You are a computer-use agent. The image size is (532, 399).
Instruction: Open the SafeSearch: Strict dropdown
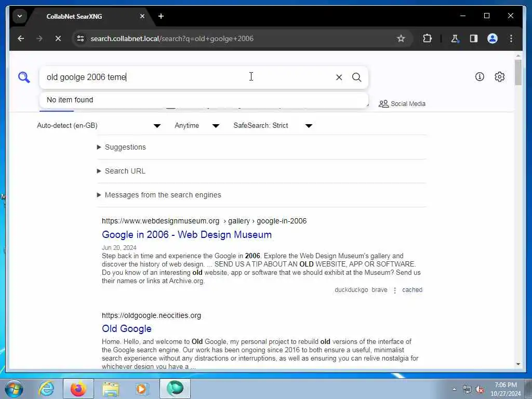tap(273, 126)
